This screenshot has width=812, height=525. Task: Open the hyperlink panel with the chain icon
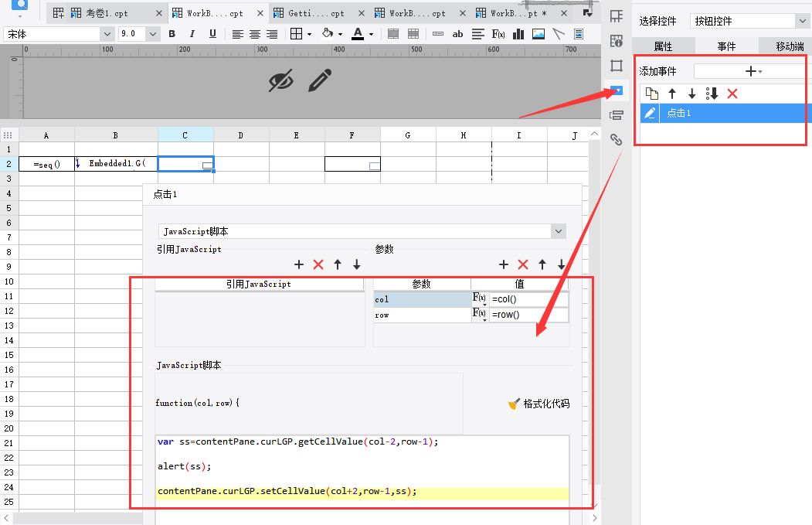[x=617, y=139]
